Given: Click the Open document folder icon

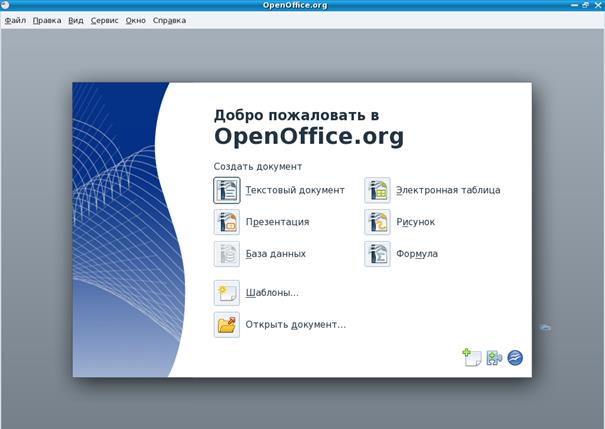Looking at the screenshot, I should (x=226, y=325).
